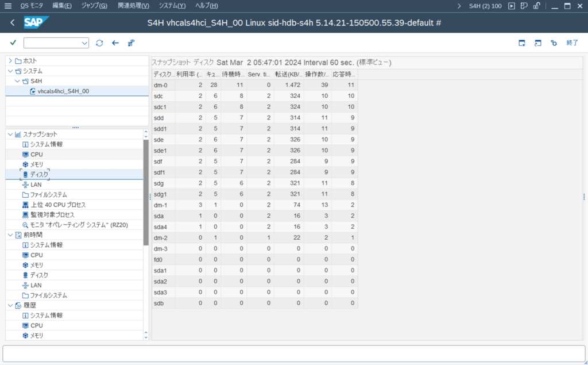
Task: Open the command field dropdown
Action: pos(85,43)
